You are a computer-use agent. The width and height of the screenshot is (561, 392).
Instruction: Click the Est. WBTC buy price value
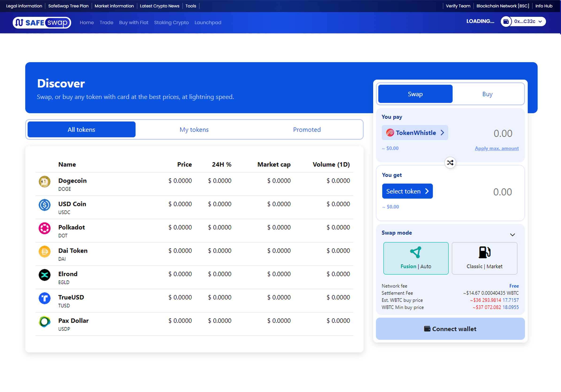(494, 300)
